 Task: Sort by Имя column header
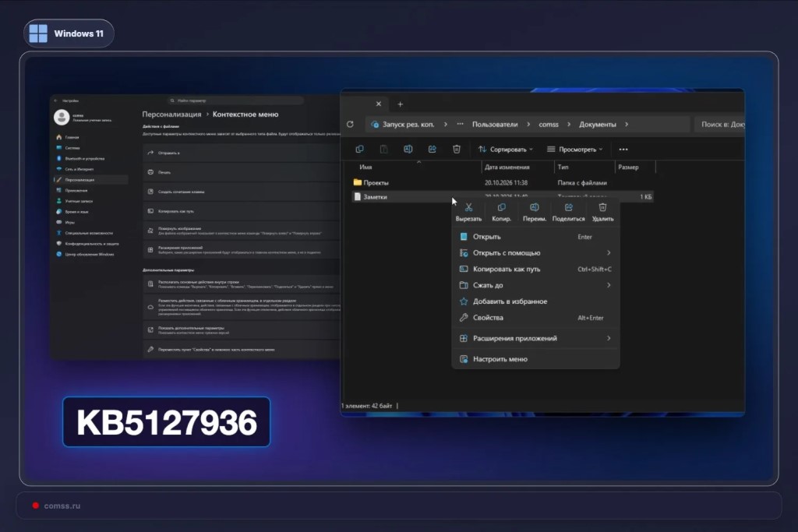point(365,167)
